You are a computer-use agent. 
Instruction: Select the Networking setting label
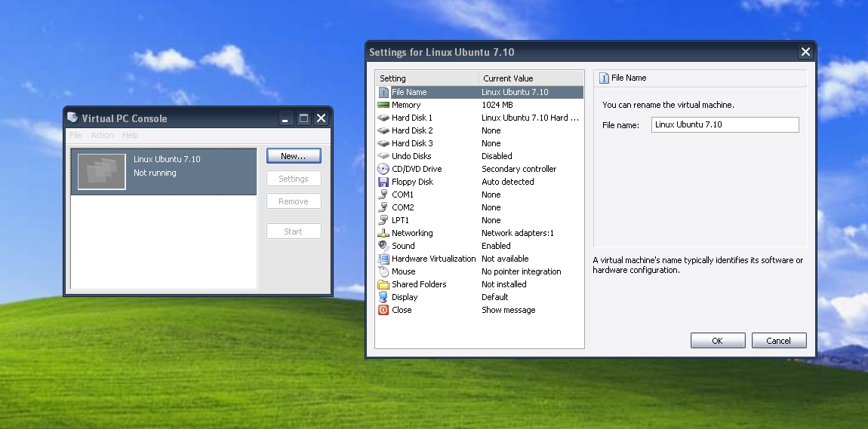pyautogui.click(x=412, y=233)
